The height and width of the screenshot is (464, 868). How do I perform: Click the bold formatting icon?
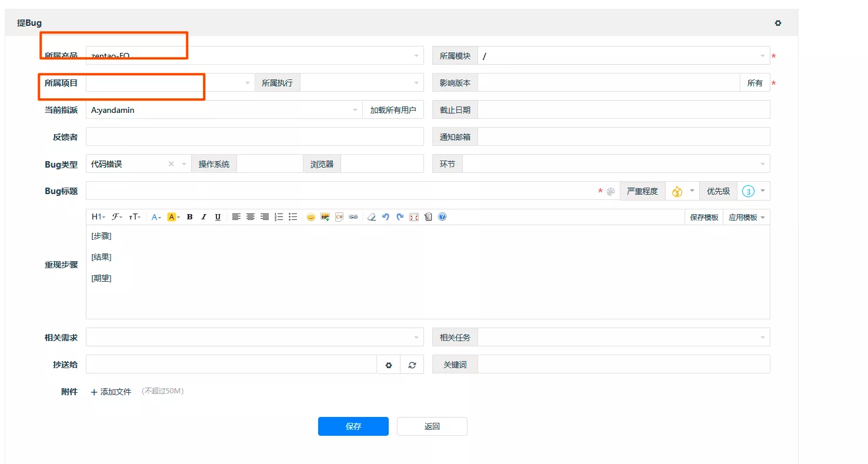(x=190, y=217)
